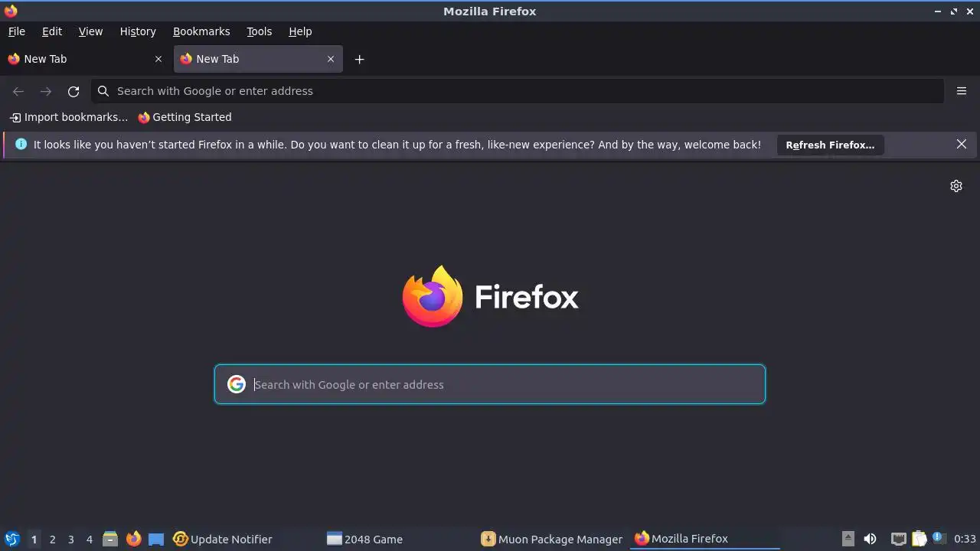Click the taskbar clock showing 0:33

pyautogui.click(x=965, y=540)
